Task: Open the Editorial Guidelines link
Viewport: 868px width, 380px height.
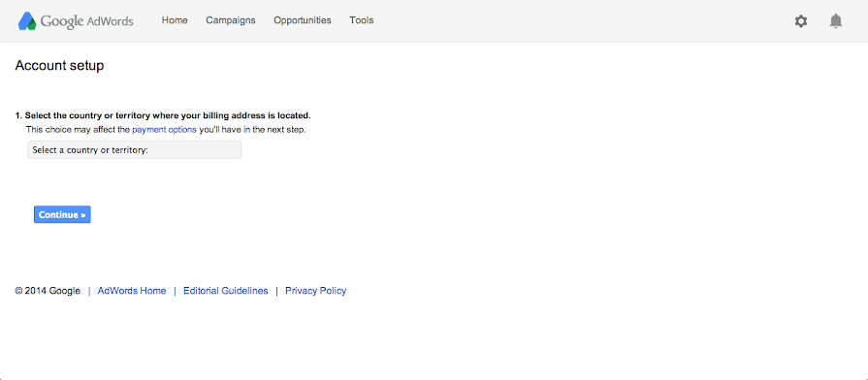Action: [x=225, y=291]
